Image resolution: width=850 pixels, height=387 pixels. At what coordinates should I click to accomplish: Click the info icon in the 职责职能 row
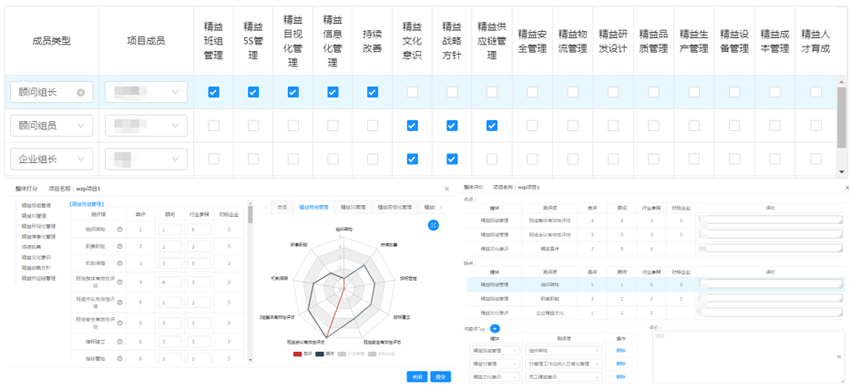[119, 246]
